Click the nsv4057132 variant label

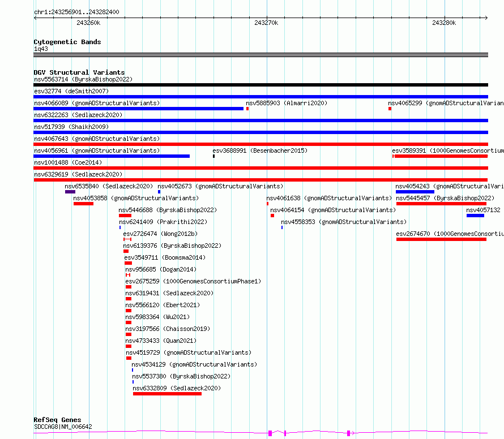pos(483,210)
